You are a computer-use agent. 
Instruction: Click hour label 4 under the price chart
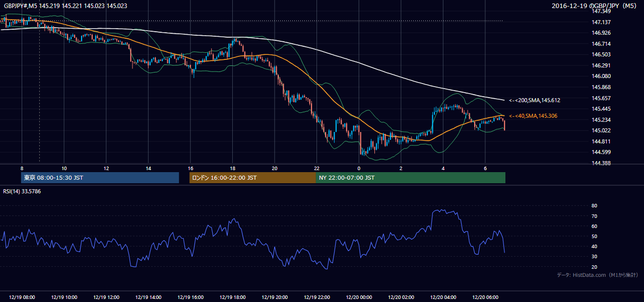coord(443,168)
